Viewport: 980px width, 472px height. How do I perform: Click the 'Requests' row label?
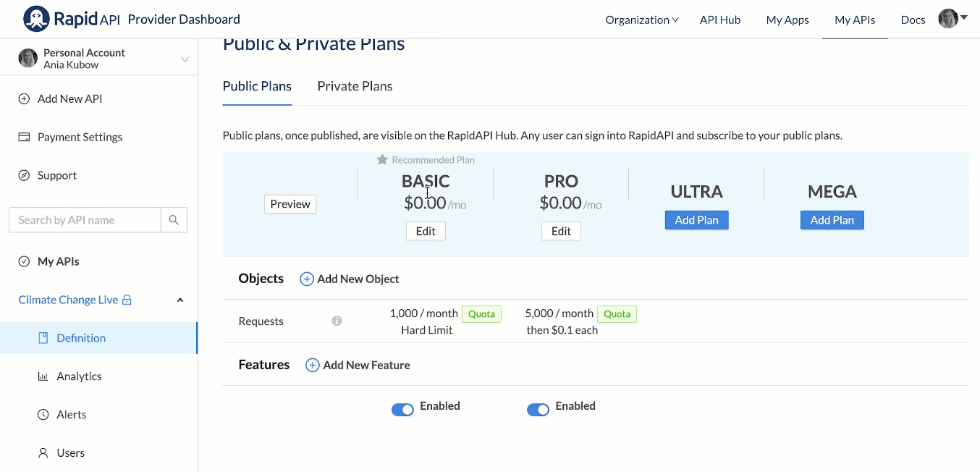pos(261,321)
